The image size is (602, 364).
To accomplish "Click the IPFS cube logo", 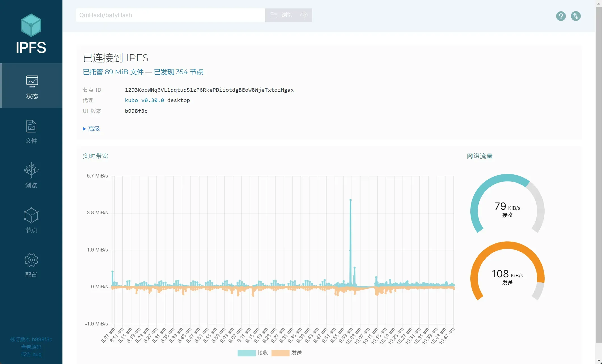I will [31, 25].
